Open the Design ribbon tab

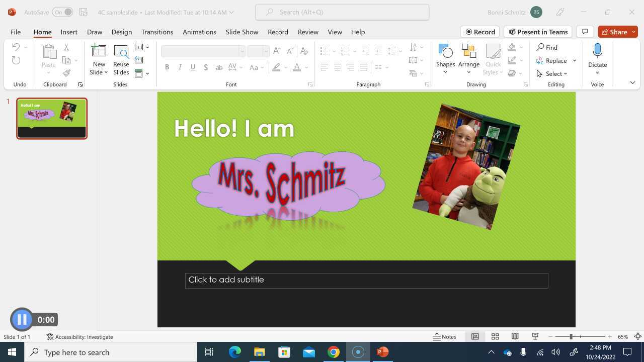(121, 32)
